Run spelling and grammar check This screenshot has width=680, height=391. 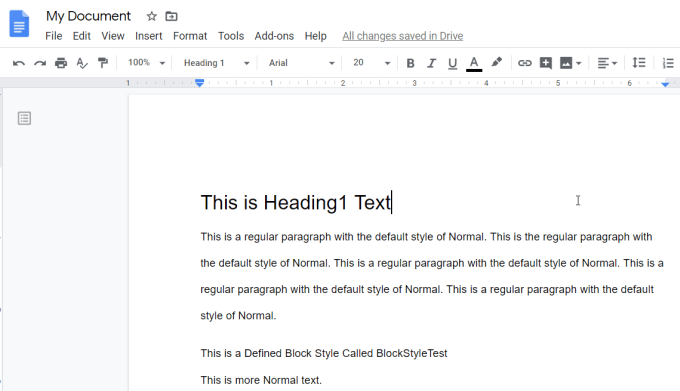coord(82,63)
